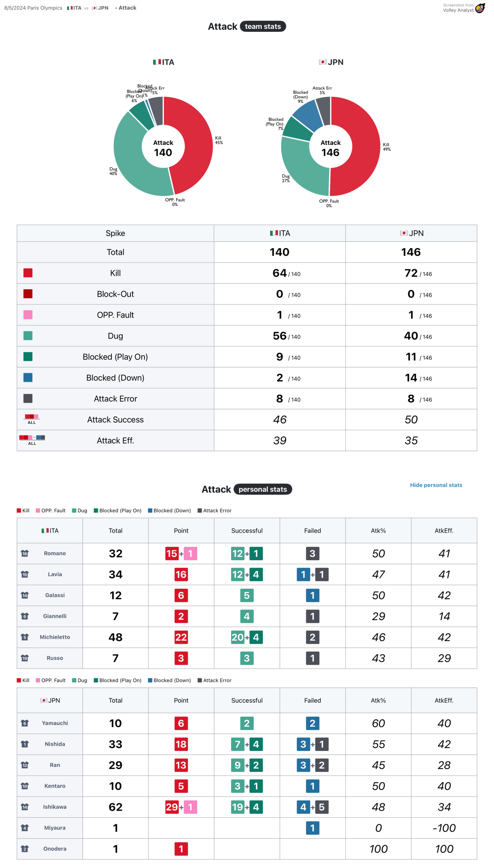Click the red Kill color swatch

point(28,273)
